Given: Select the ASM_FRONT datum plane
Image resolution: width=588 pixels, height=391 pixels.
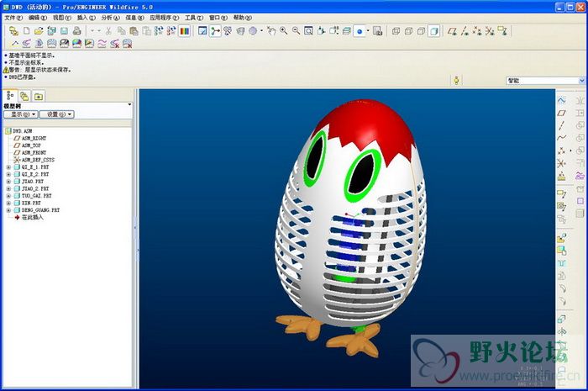Looking at the screenshot, I should tap(34, 153).
